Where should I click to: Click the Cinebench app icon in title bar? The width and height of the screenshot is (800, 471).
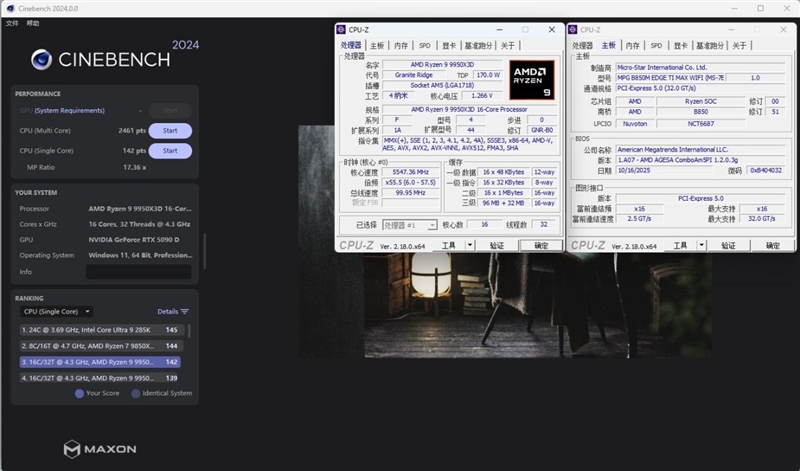pos(9,8)
